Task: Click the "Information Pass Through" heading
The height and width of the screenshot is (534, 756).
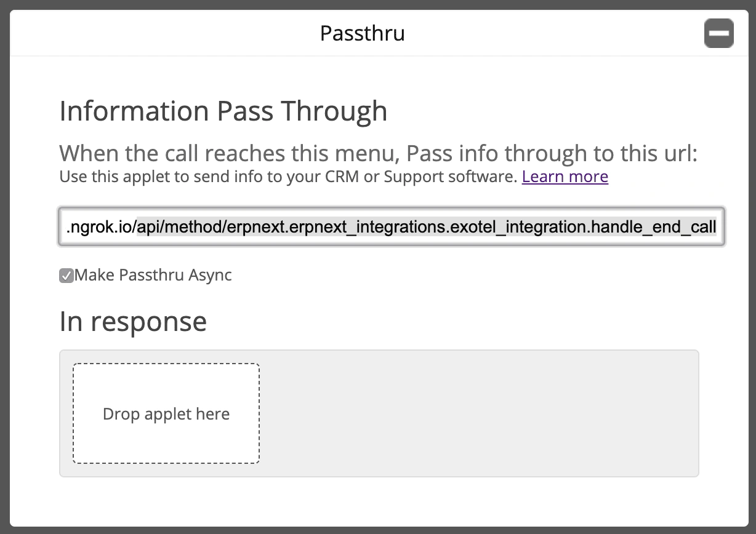Action: click(223, 111)
